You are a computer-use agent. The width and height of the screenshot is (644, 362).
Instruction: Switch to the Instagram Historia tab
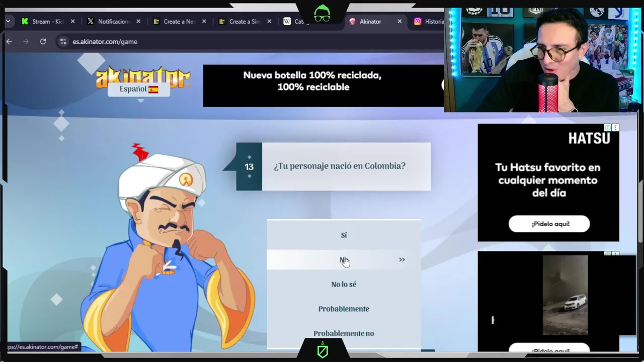(429, 21)
